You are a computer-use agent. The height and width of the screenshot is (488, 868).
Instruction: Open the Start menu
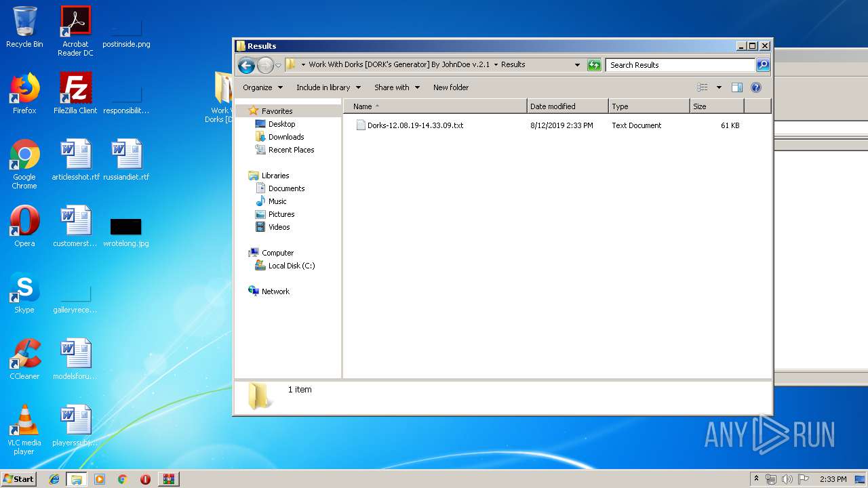19,479
